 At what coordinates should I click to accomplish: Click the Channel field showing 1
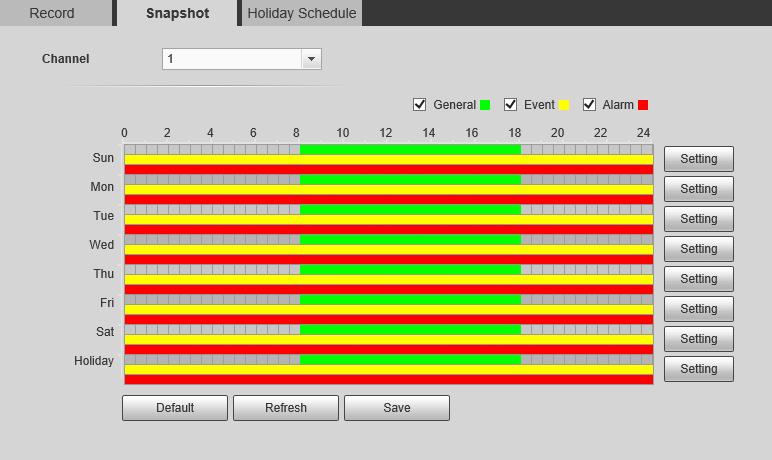pyautogui.click(x=242, y=59)
